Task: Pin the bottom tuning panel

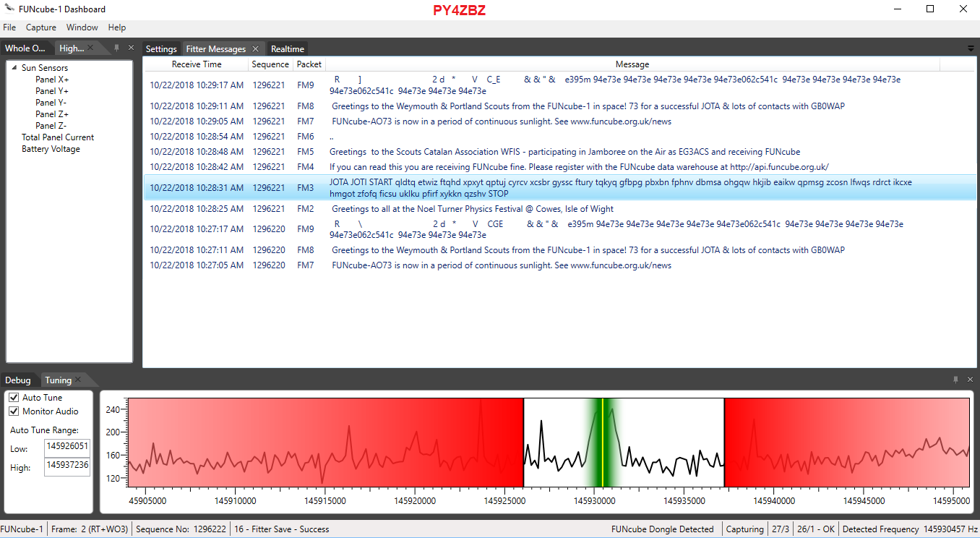Action: click(x=956, y=380)
